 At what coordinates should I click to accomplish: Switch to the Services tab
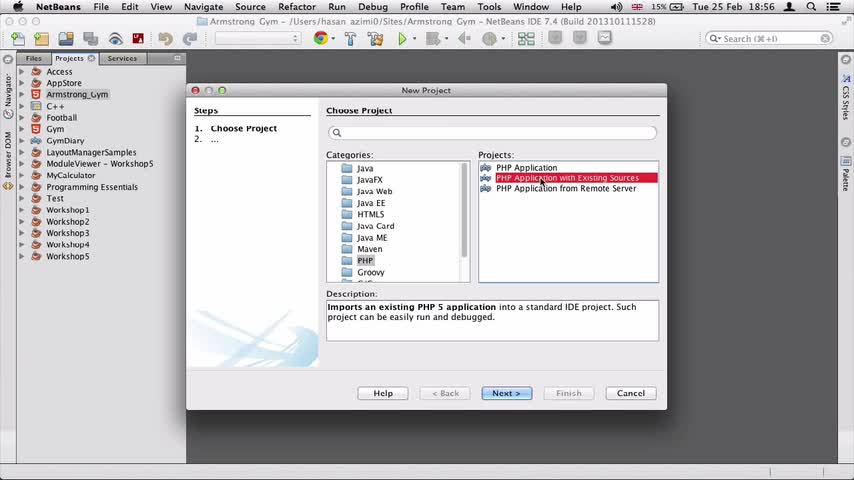coord(122,58)
